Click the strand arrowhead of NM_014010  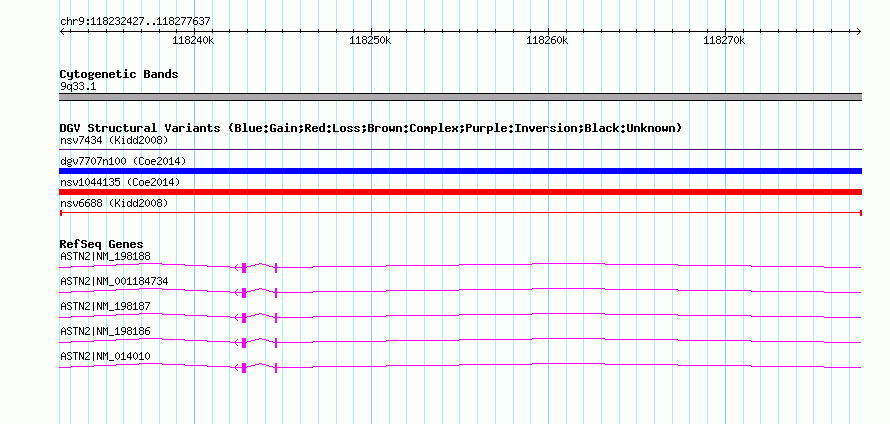tap(238, 368)
